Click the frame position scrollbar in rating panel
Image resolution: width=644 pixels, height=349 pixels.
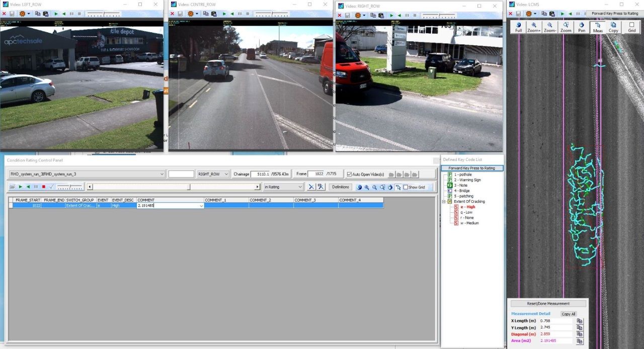[x=174, y=187]
